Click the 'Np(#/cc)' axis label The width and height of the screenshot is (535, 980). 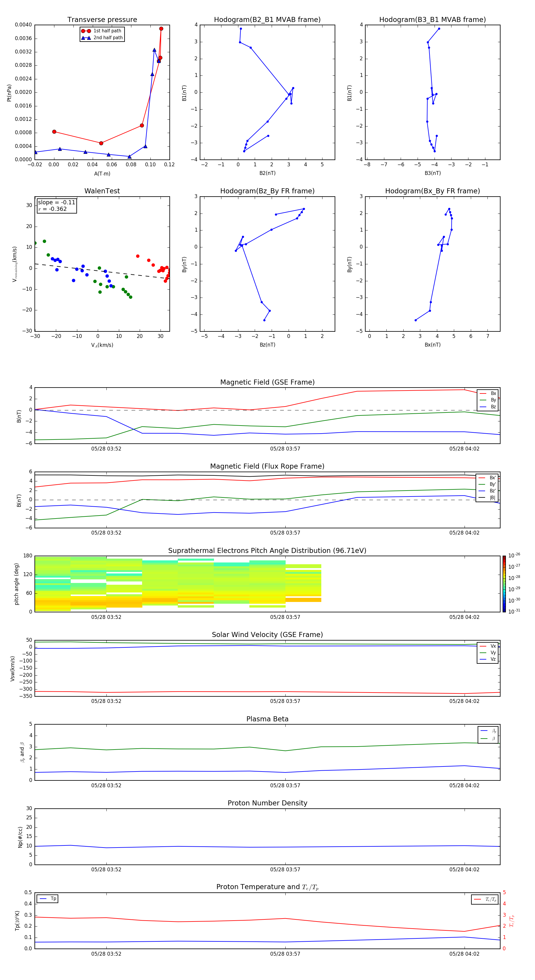(21, 837)
